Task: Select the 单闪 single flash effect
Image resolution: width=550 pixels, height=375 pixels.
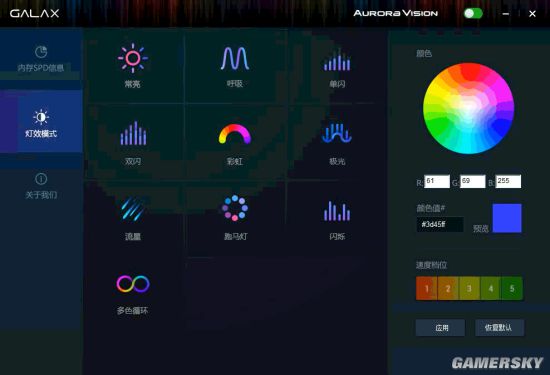Action: click(x=337, y=67)
